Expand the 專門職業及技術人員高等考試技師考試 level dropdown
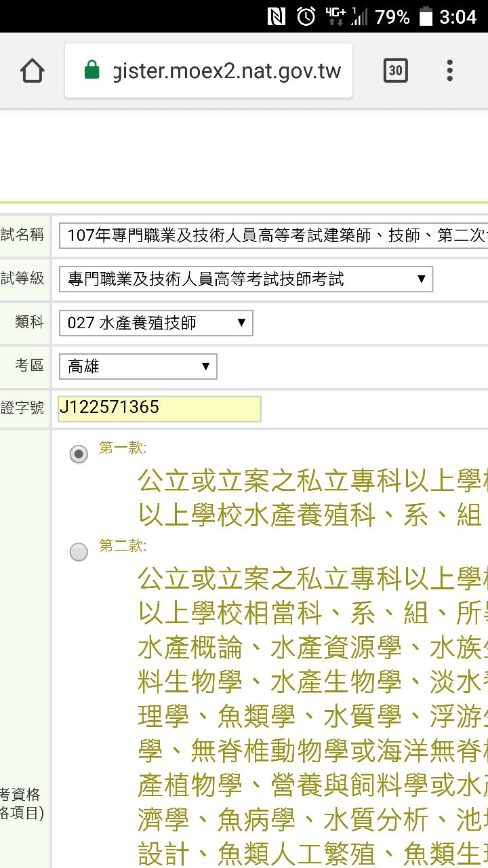 point(245,279)
